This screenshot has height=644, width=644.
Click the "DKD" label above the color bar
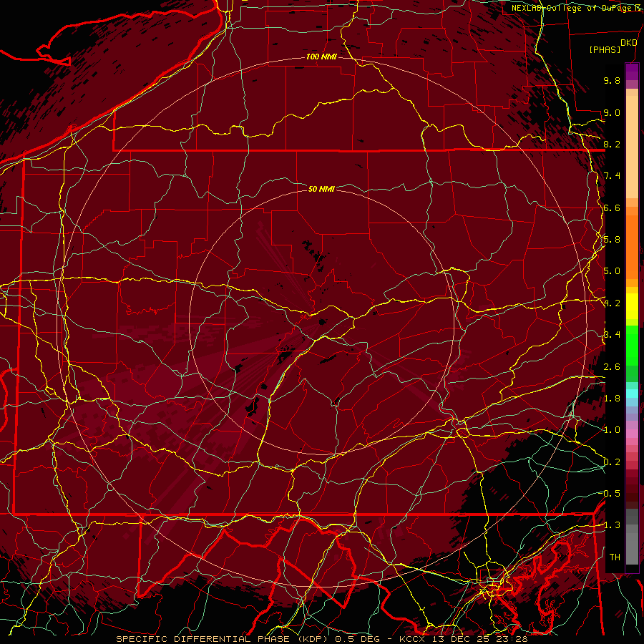(629, 43)
